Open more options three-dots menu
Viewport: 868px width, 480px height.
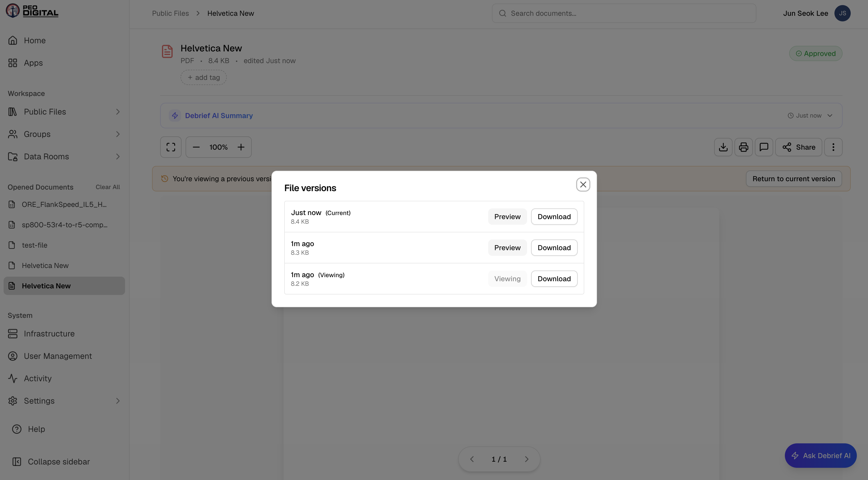(833, 147)
